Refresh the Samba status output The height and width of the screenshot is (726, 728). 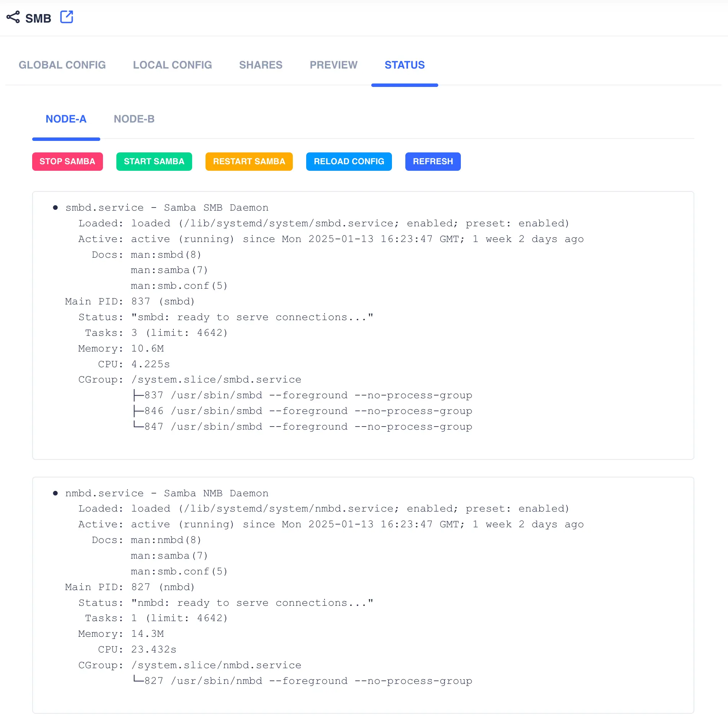[x=433, y=162]
